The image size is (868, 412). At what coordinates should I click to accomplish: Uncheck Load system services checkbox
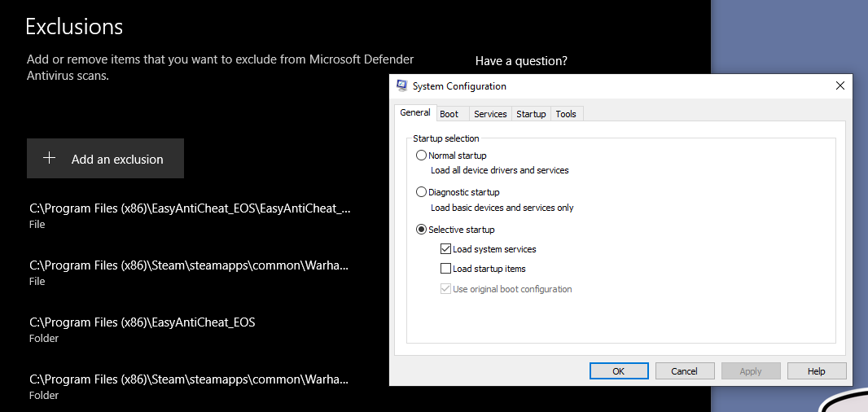(445, 249)
